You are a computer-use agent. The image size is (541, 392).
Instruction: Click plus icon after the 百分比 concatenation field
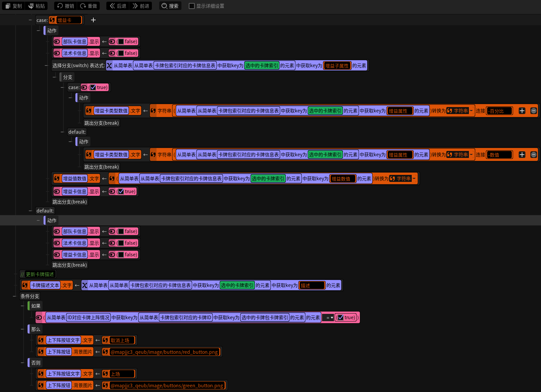(x=522, y=111)
